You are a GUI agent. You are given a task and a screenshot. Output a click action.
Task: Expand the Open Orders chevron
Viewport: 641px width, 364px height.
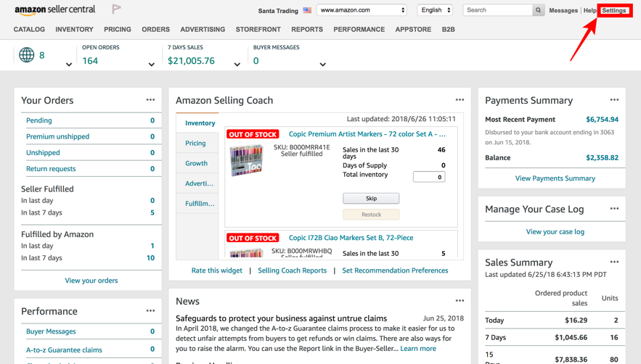(151, 64)
